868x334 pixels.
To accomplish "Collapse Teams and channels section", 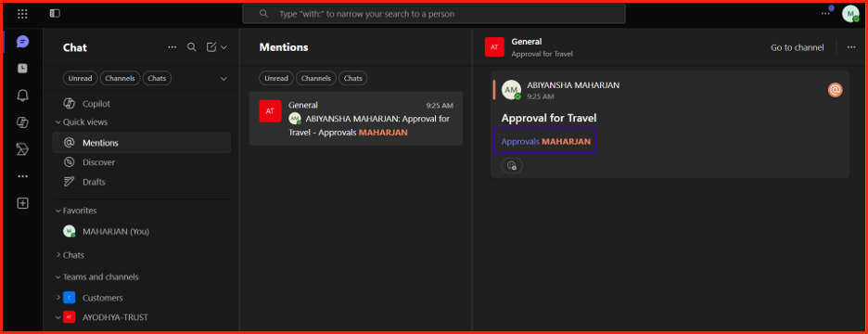I will tap(58, 277).
